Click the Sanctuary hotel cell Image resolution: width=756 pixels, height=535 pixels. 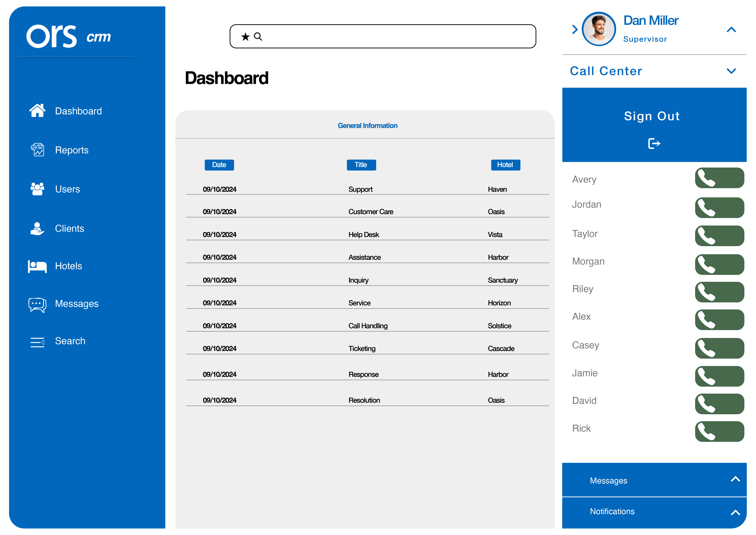503,280
